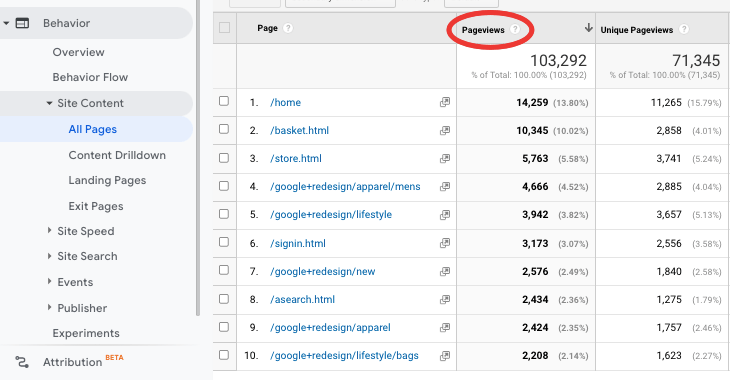Screen dimensions: 730x380
Task: Open Behavior Overview report
Action: (x=78, y=52)
